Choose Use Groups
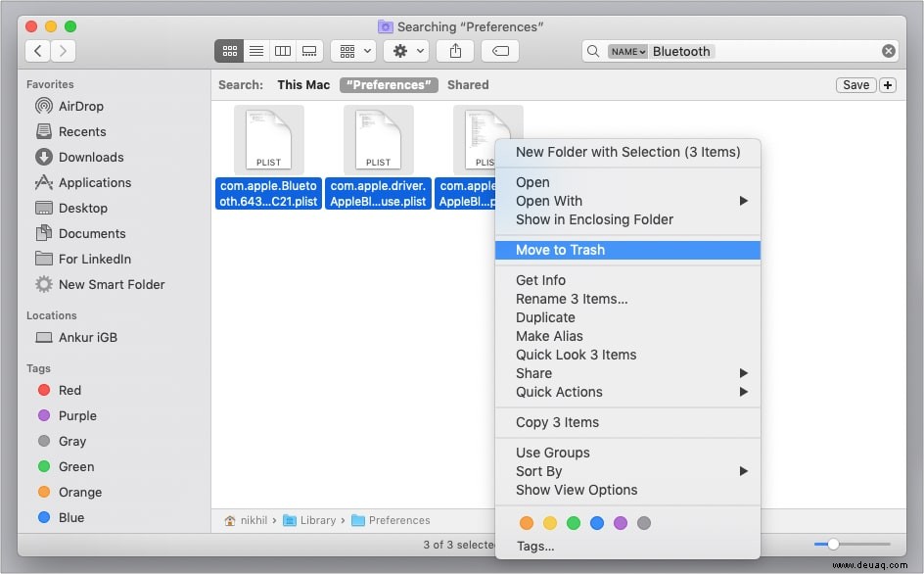The image size is (924, 574). [x=627, y=453]
